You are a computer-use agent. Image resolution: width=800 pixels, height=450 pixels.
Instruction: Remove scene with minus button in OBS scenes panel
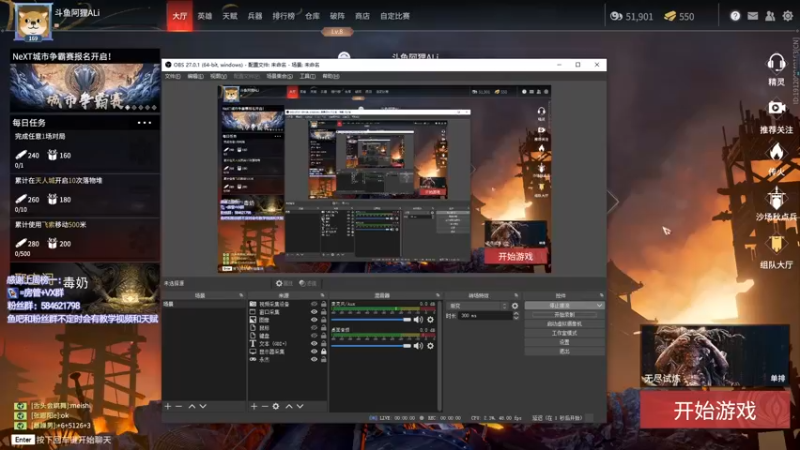(x=179, y=406)
